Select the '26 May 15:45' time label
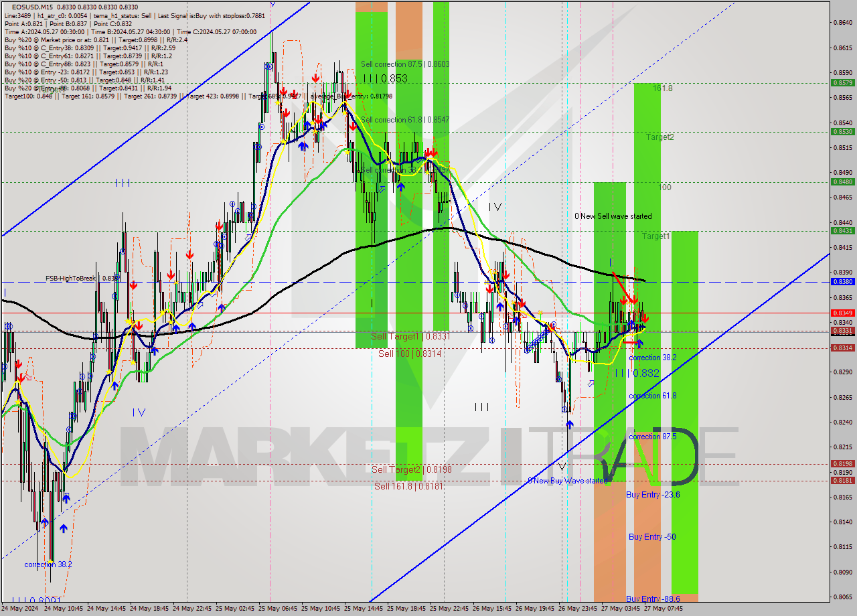The image size is (857, 616). tap(493, 609)
